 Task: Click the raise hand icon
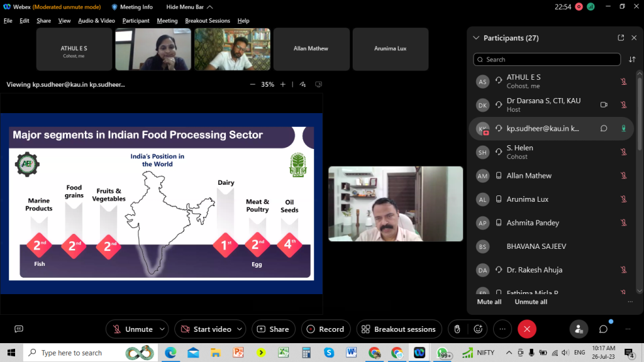pos(457,329)
